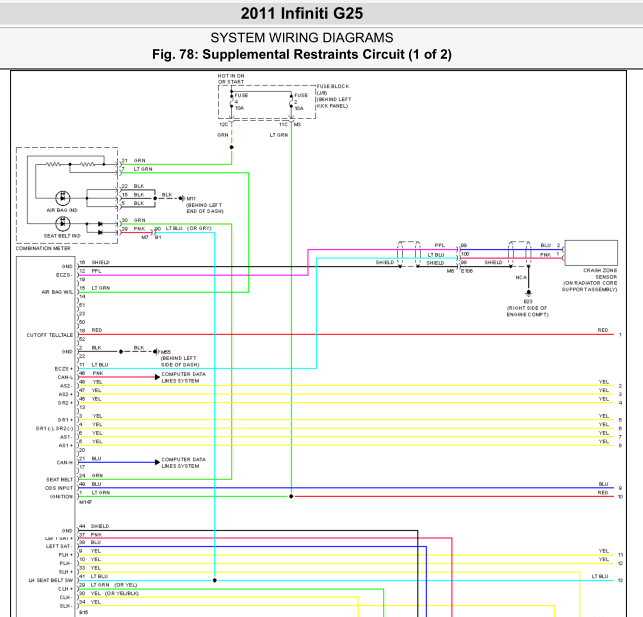Click the 'CAN-H' terminal label
The image size is (643, 617).
(x=65, y=463)
